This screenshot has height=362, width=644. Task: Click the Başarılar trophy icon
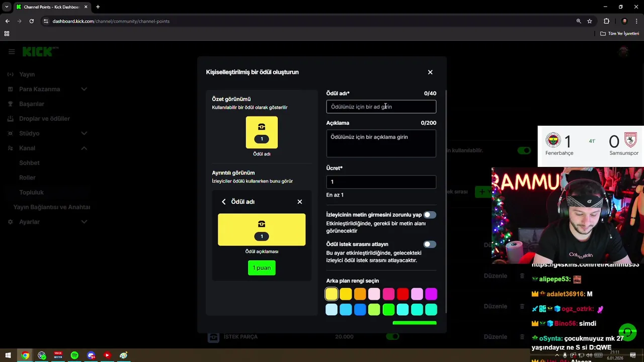[x=11, y=104]
